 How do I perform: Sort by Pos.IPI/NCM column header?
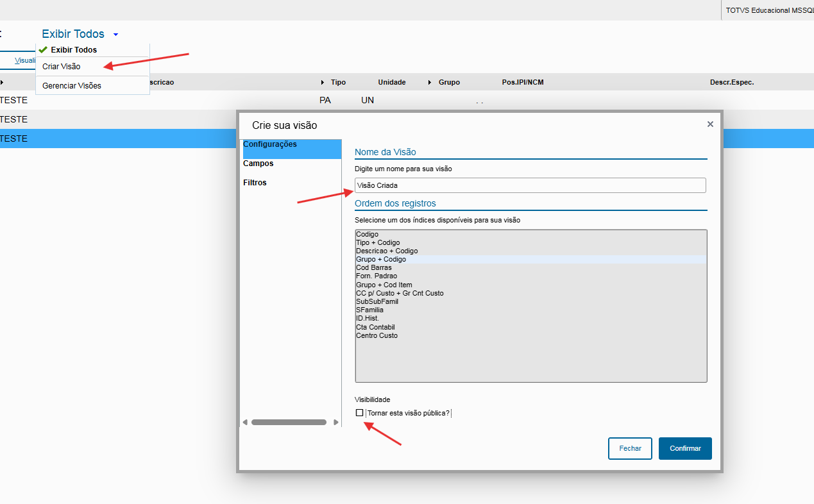click(523, 83)
